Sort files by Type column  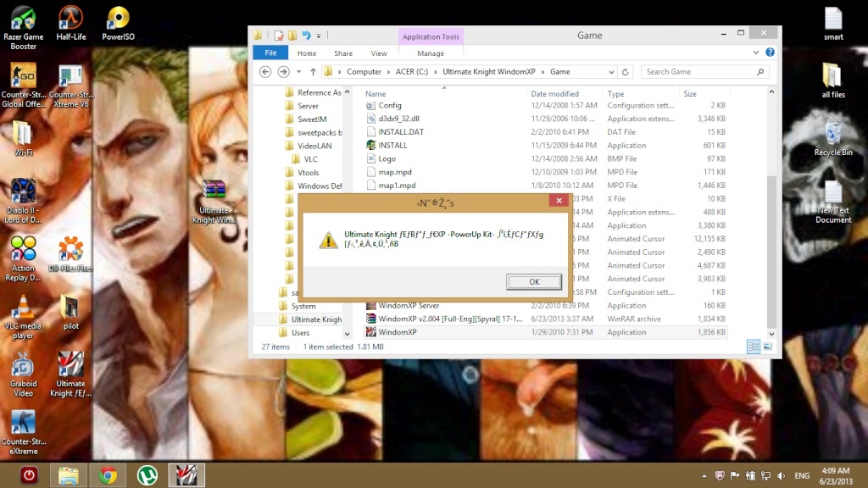615,93
